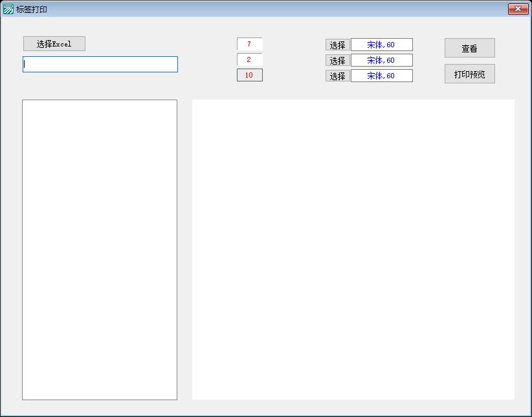Image resolution: width=532 pixels, height=417 pixels.
Task: Select the second 宋体, 60 font field
Action: (381, 60)
